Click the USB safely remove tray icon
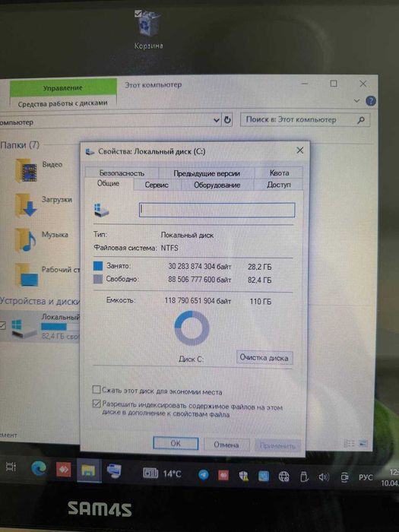This screenshot has width=399, height=532. point(304,477)
